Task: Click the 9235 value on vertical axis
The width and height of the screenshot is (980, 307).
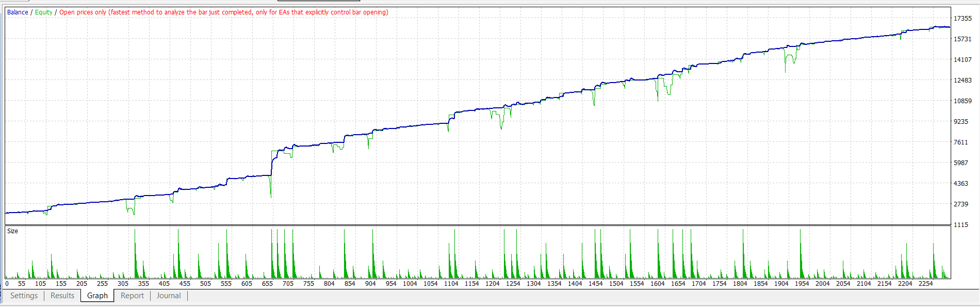Action: pyautogui.click(x=961, y=122)
